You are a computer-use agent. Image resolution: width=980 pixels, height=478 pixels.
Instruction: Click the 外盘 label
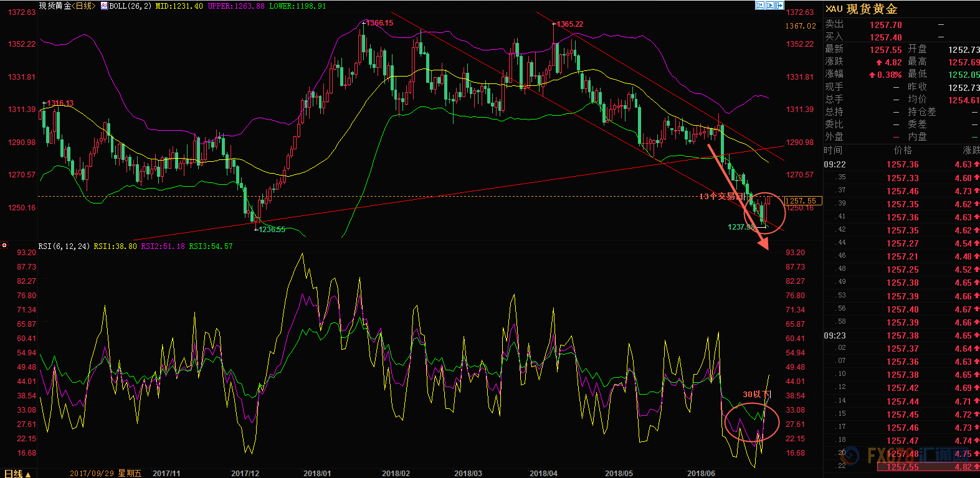click(834, 137)
